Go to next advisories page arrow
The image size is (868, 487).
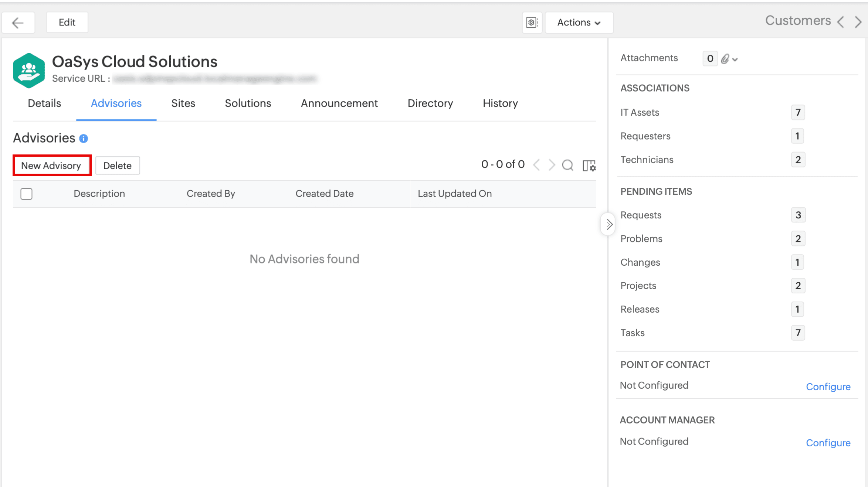click(552, 165)
